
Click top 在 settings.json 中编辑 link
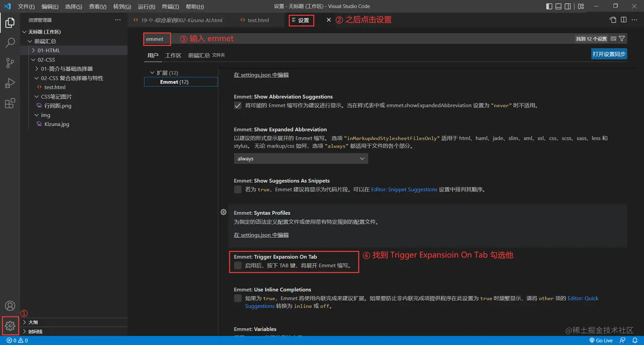click(261, 75)
